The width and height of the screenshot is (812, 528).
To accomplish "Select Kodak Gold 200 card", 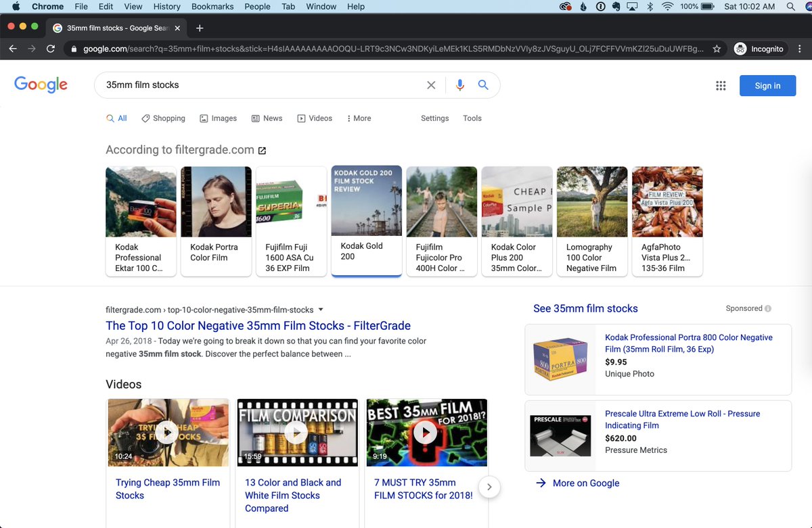I will point(366,220).
